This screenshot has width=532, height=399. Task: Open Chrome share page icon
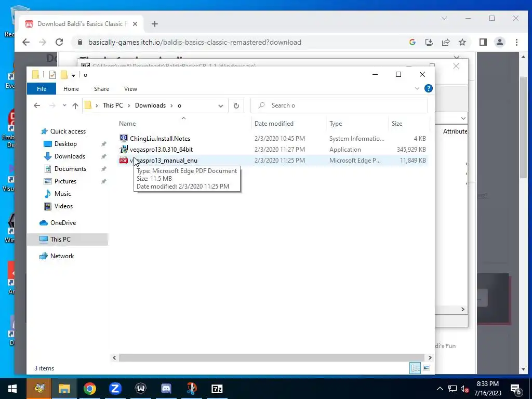pyautogui.click(x=445, y=42)
